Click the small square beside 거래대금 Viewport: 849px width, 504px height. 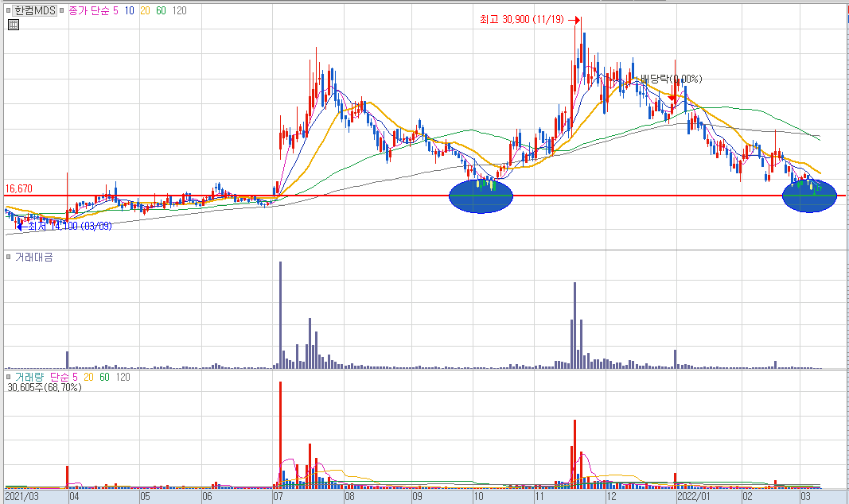[8, 257]
